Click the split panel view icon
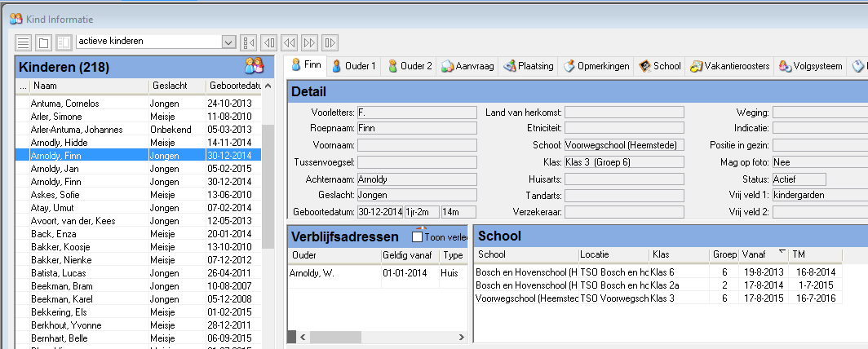This screenshot has width=868, height=349. [x=64, y=42]
